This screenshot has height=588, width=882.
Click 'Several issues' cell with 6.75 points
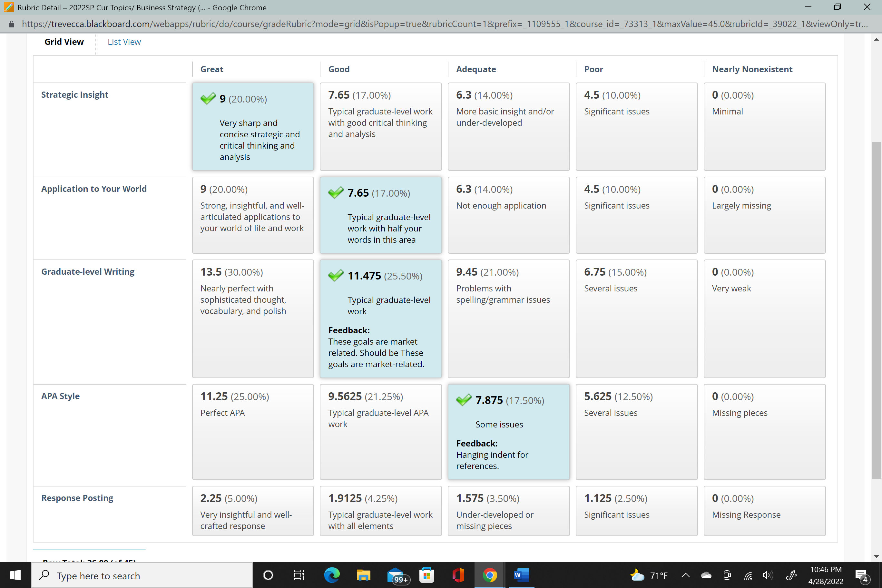pyautogui.click(x=636, y=319)
